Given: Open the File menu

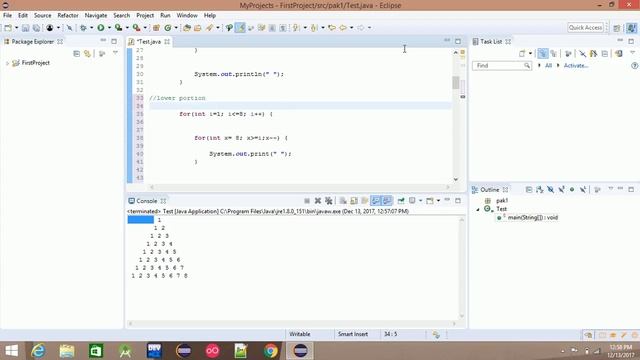Looking at the screenshot, I should pos(7,16).
